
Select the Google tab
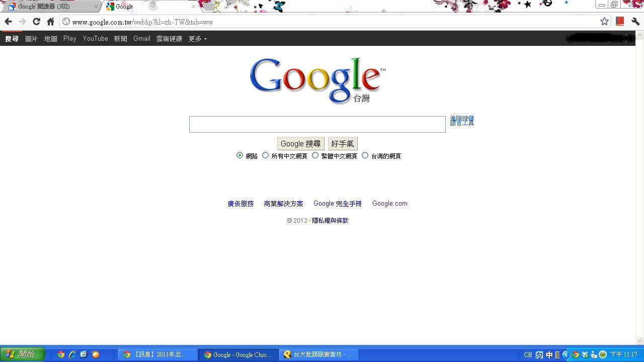(x=150, y=7)
